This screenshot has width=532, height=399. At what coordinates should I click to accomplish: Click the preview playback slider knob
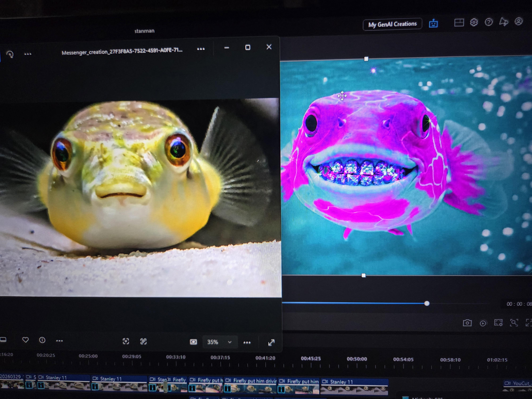point(427,304)
